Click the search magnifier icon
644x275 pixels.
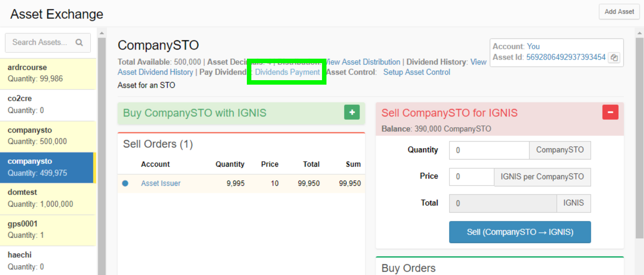pyautogui.click(x=79, y=43)
